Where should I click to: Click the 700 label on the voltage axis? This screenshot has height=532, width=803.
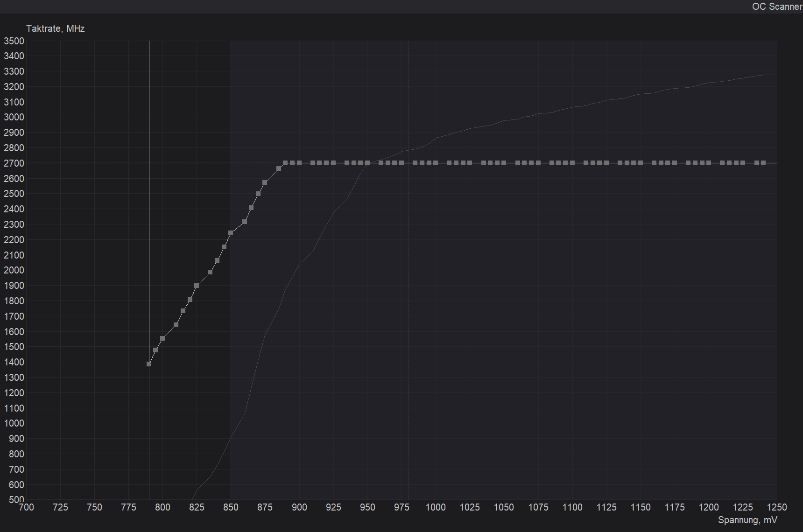pos(27,507)
